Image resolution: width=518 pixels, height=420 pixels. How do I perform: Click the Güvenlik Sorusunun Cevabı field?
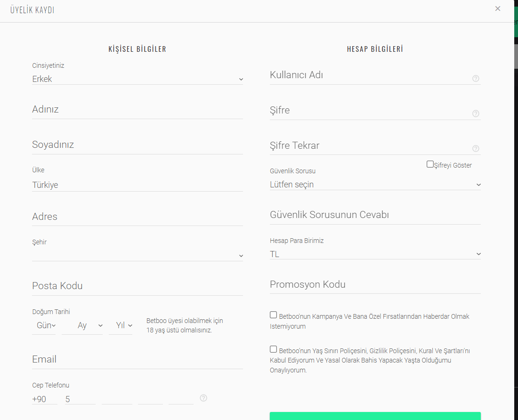[x=375, y=215]
